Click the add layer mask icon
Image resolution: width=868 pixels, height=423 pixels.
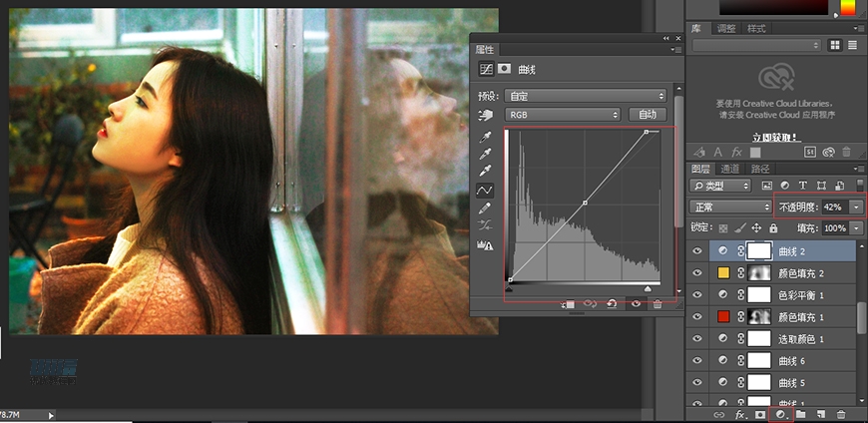tap(759, 414)
